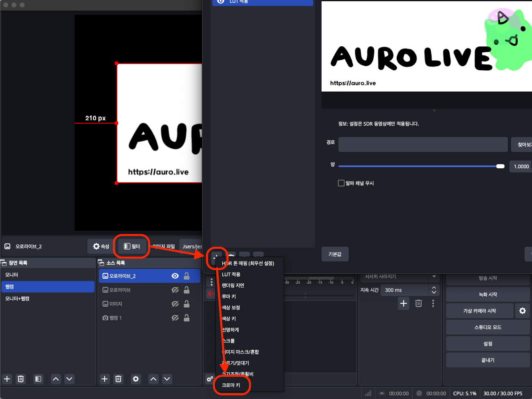This screenshot has height=399, width=532.
Task: Unmute the audio with the red speaker icon
Action: [x=211, y=294]
